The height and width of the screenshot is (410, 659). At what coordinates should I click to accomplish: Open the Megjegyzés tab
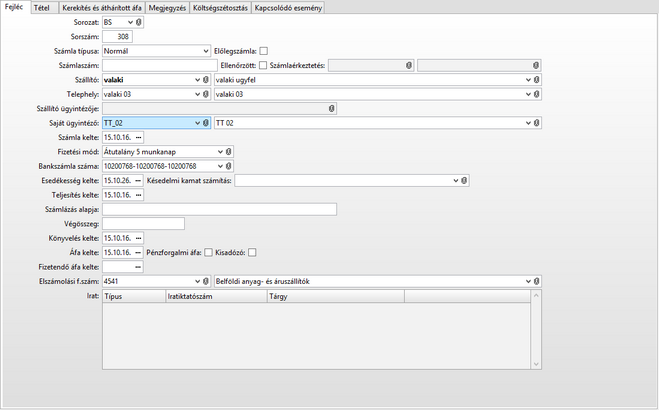tap(167, 8)
